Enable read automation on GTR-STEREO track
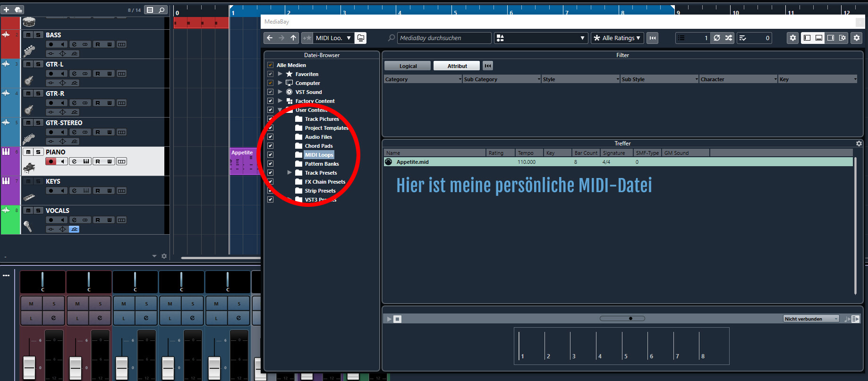This screenshot has height=381, width=868. [98, 132]
